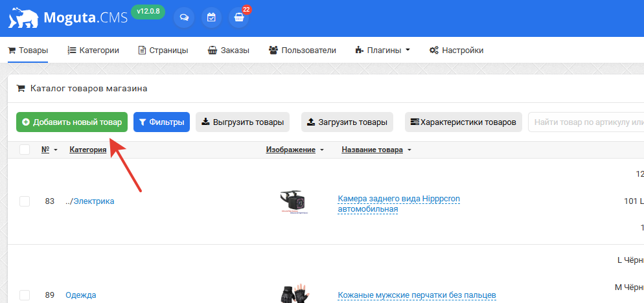Open the Настройки settings tab
The width and height of the screenshot is (644, 303).
point(456,50)
